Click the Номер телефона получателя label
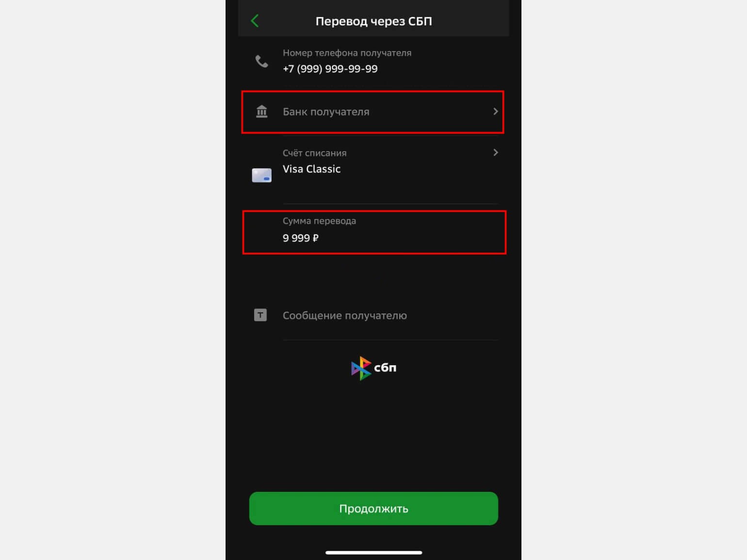This screenshot has width=747, height=560. (x=347, y=53)
